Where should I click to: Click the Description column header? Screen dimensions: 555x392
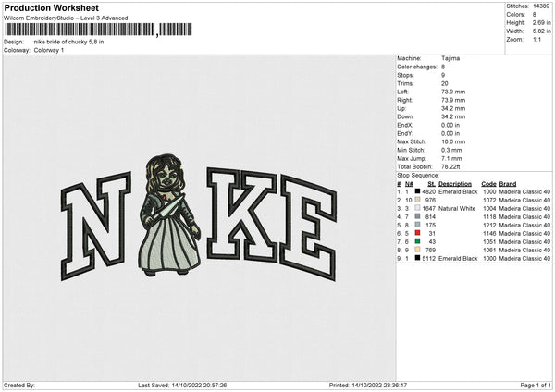(455, 184)
